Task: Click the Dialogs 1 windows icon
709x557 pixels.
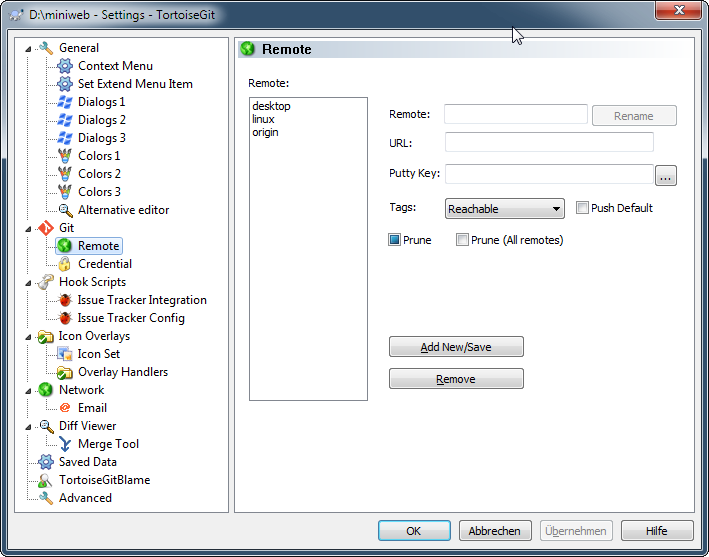Action: coord(65,102)
